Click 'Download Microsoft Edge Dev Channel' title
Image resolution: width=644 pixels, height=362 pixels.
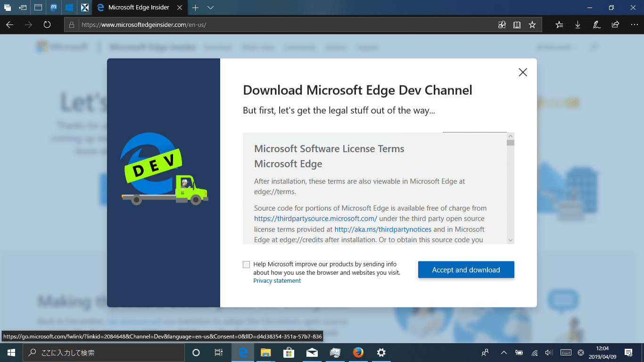coord(357,90)
